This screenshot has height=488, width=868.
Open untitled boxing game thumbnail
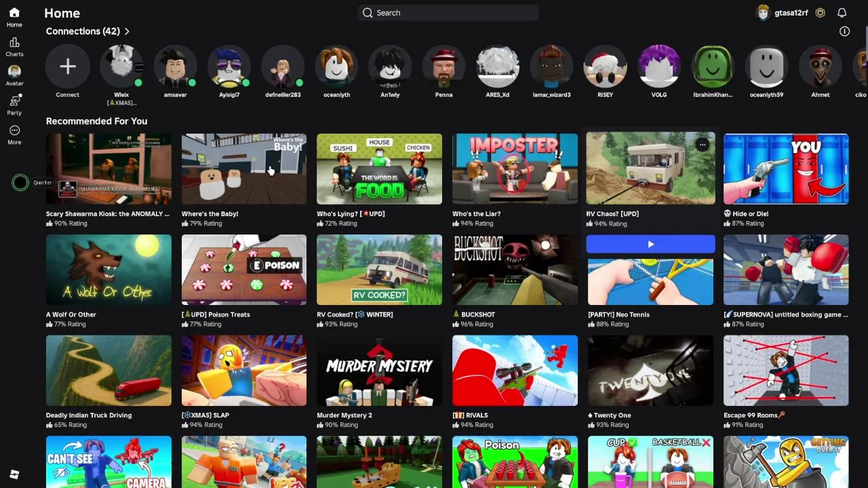click(x=786, y=270)
